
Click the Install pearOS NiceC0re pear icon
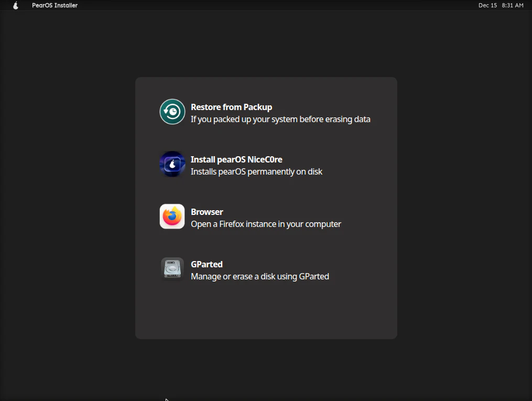click(x=172, y=164)
